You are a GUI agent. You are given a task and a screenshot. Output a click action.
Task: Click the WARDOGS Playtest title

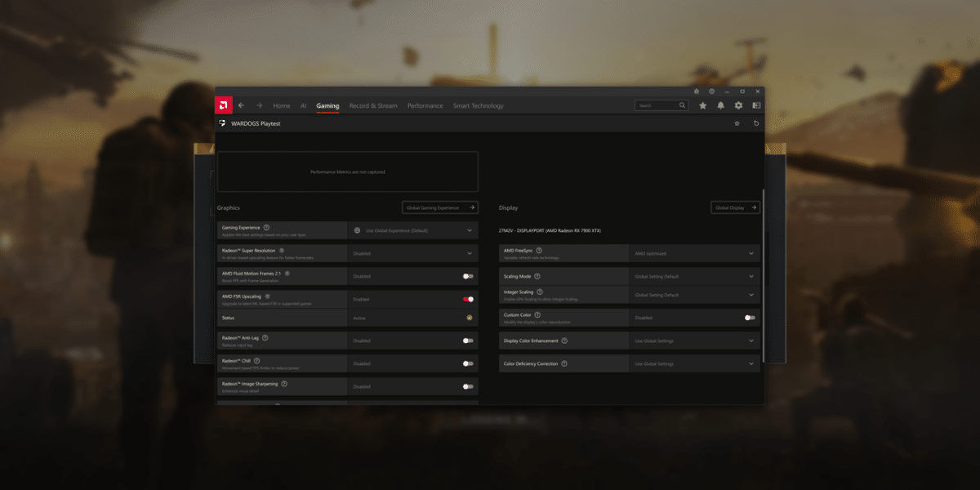(x=256, y=123)
